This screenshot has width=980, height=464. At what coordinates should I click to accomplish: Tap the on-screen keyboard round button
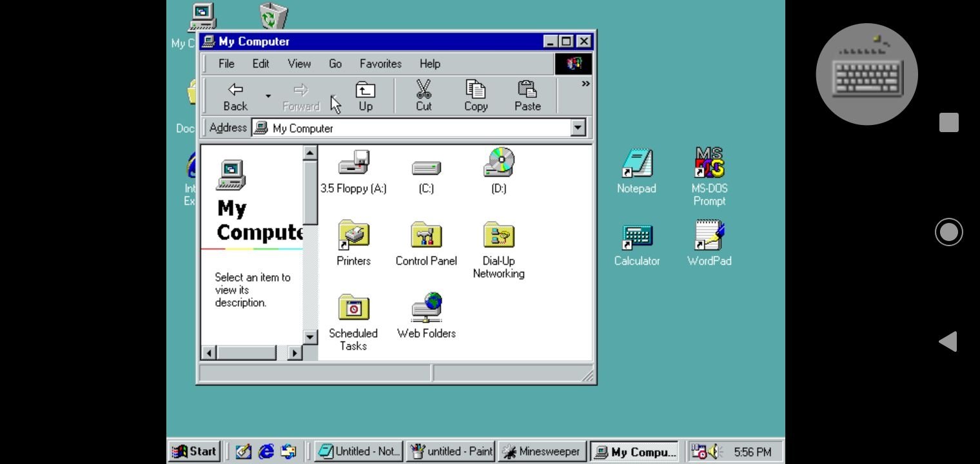(867, 74)
